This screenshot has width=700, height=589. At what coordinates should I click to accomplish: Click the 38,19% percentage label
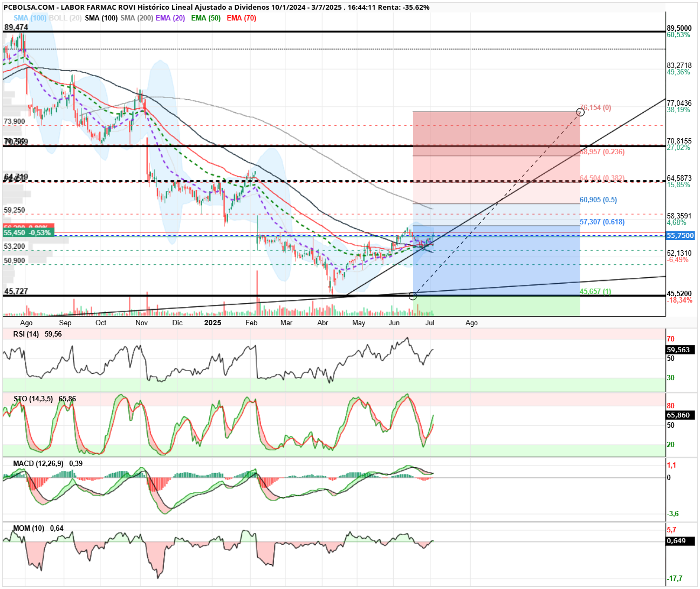point(678,109)
